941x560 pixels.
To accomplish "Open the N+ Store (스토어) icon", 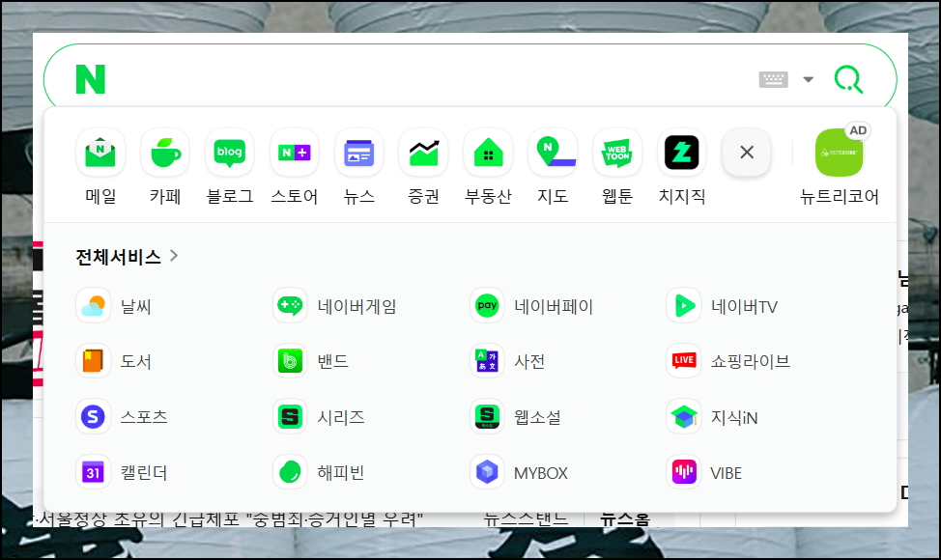I will point(294,153).
